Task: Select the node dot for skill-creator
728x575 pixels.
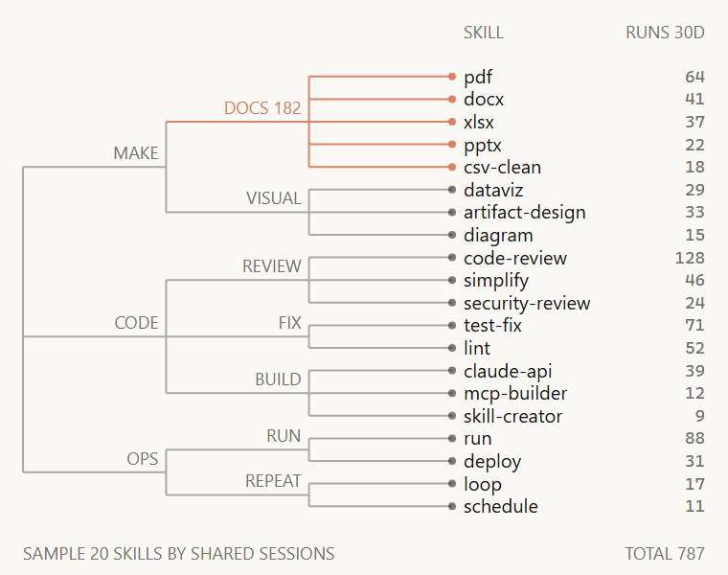Action: point(452,416)
